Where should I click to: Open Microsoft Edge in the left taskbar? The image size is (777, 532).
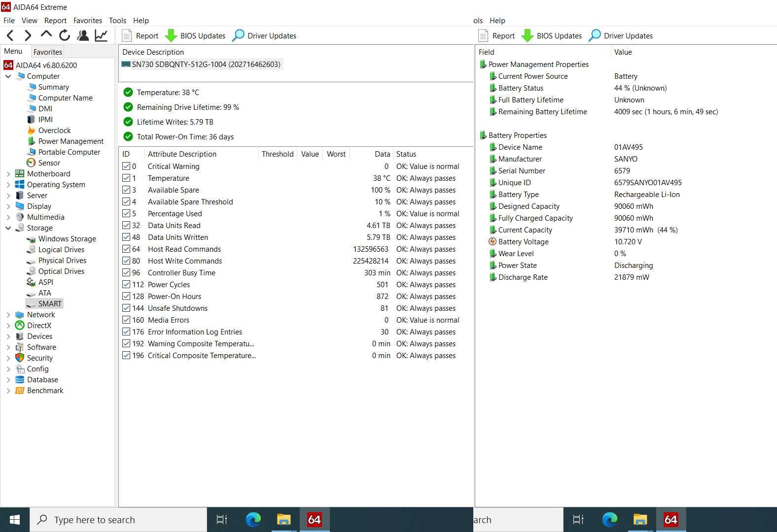[x=253, y=520]
